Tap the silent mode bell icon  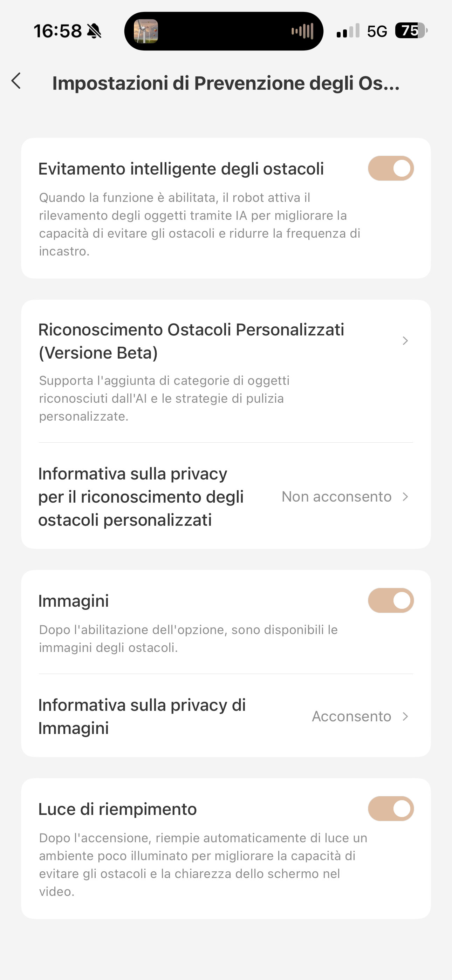click(94, 31)
